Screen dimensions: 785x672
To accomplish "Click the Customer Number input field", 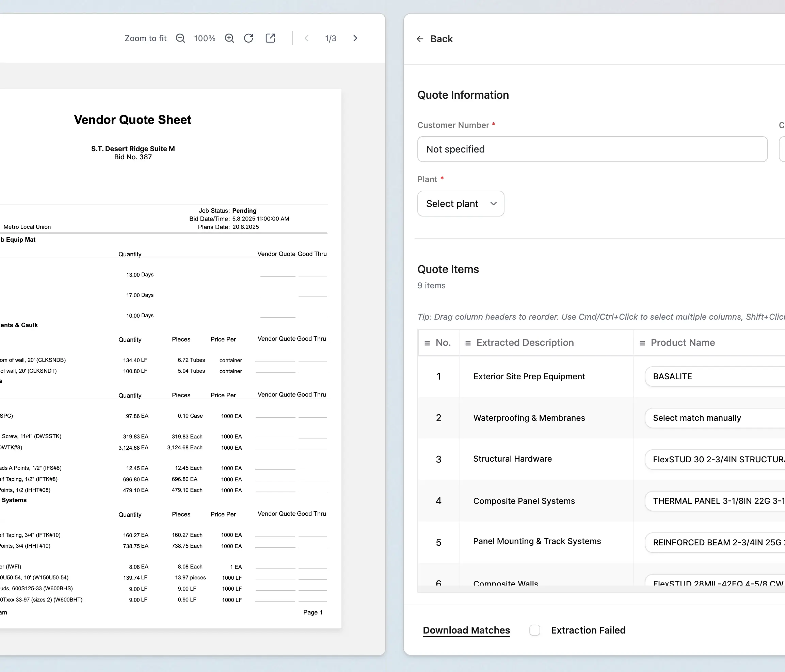I will (592, 149).
